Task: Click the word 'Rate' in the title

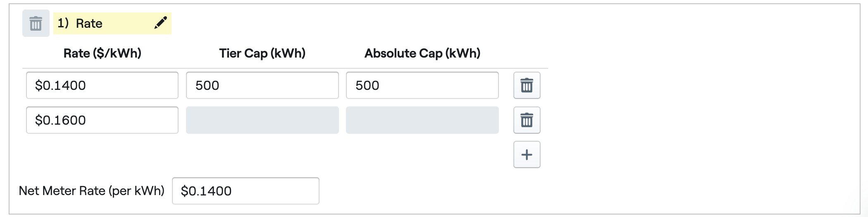Action: tap(89, 24)
